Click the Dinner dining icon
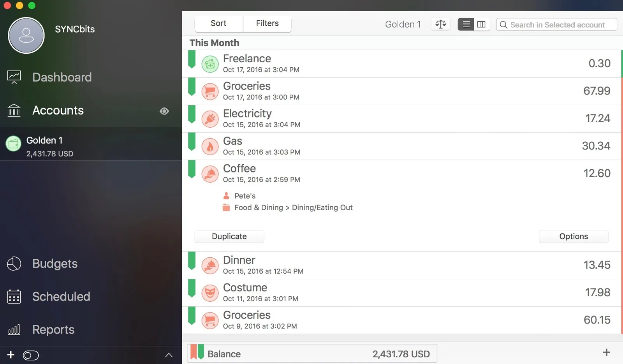Image resolution: width=623 pixels, height=364 pixels. click(210, 266)
